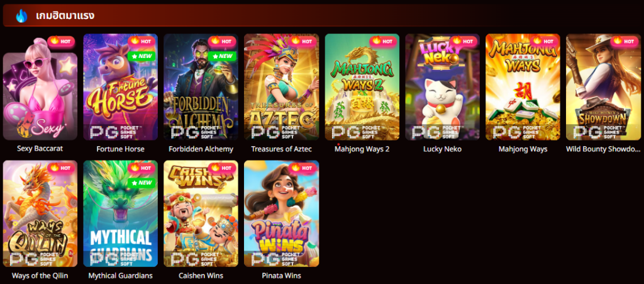Image resolution: width=644 pixels, height=284 pixels.
Task: Click the "Mythical Guardians" title text
Action: (120, 276)
